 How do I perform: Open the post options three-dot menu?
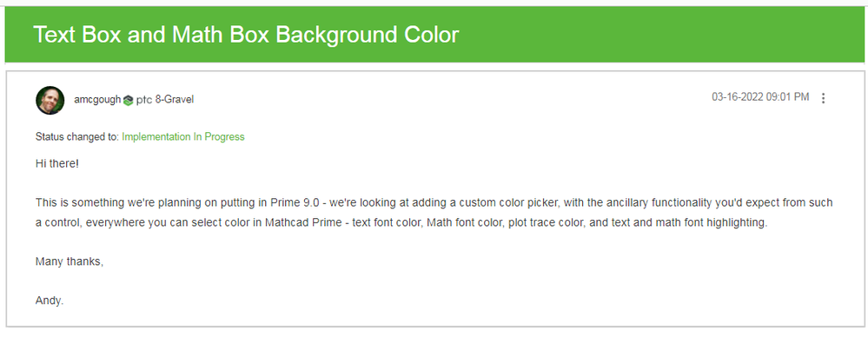click(x=823, y=98)
